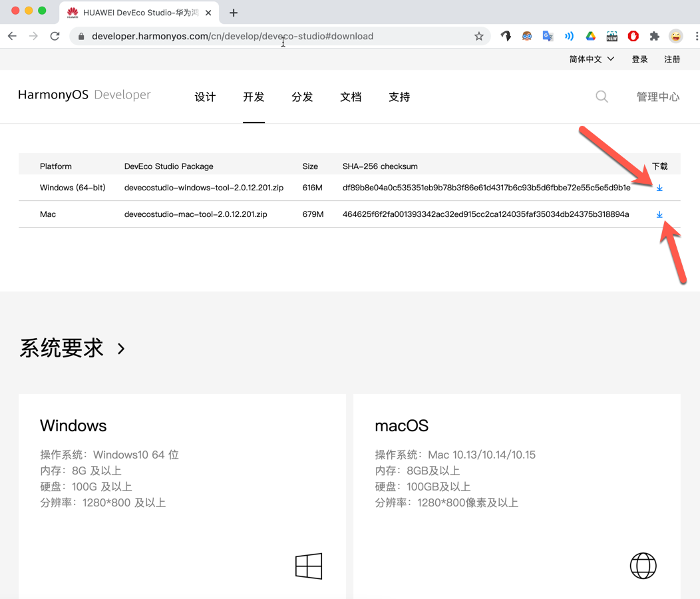Click the Windows logo icon in Windows card
This screenshot has width=700, height=599.
[x=309, y=566]
